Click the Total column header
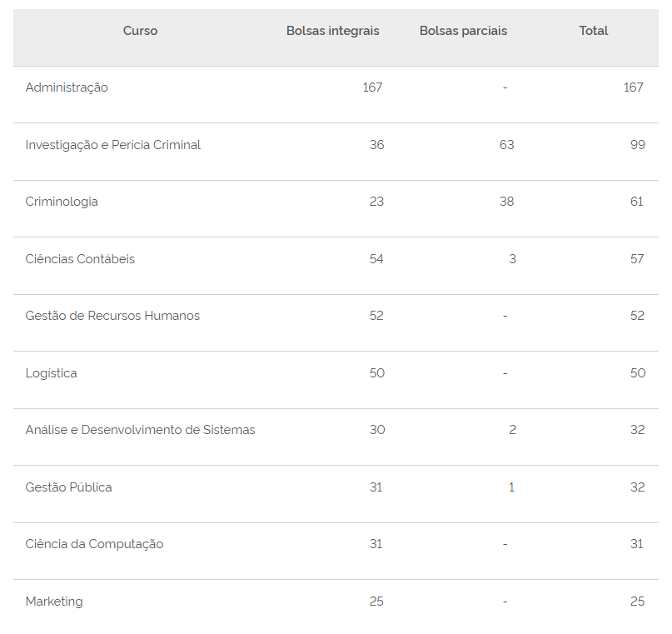 pyautogui.click(x=593, y=31)
